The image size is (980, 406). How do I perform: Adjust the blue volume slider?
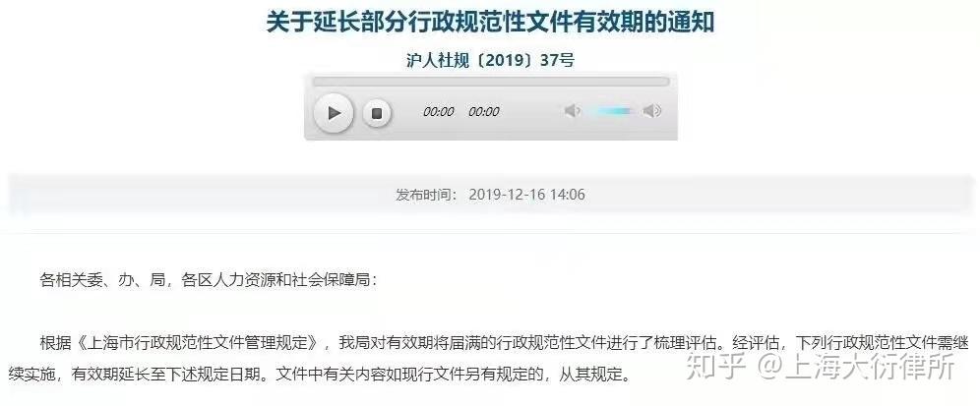tap(611, 111)
